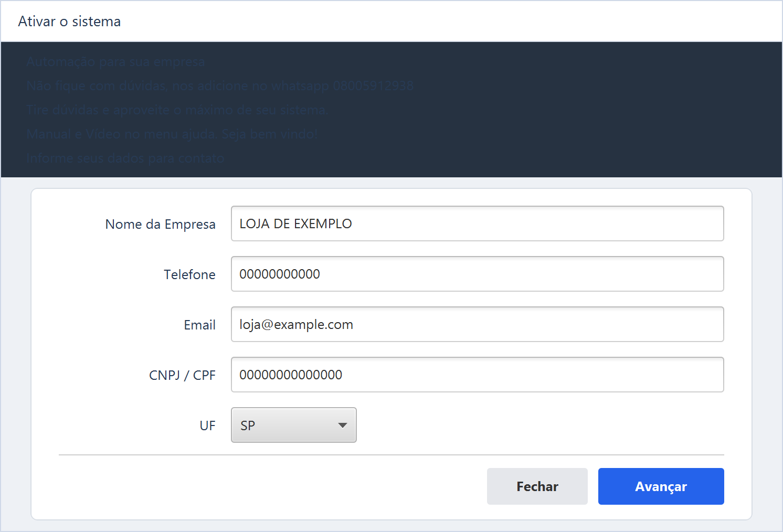
Task: Click the "UF" label
Action: (x=207, y=425)
